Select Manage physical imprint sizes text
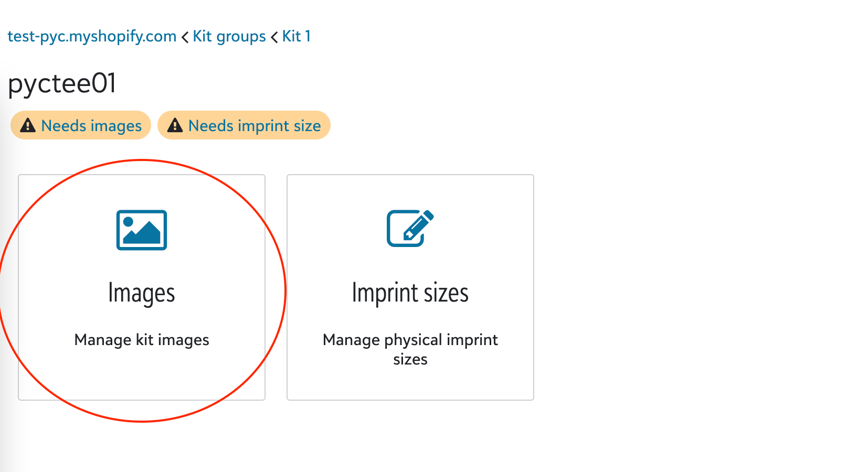 coord(410,349)
